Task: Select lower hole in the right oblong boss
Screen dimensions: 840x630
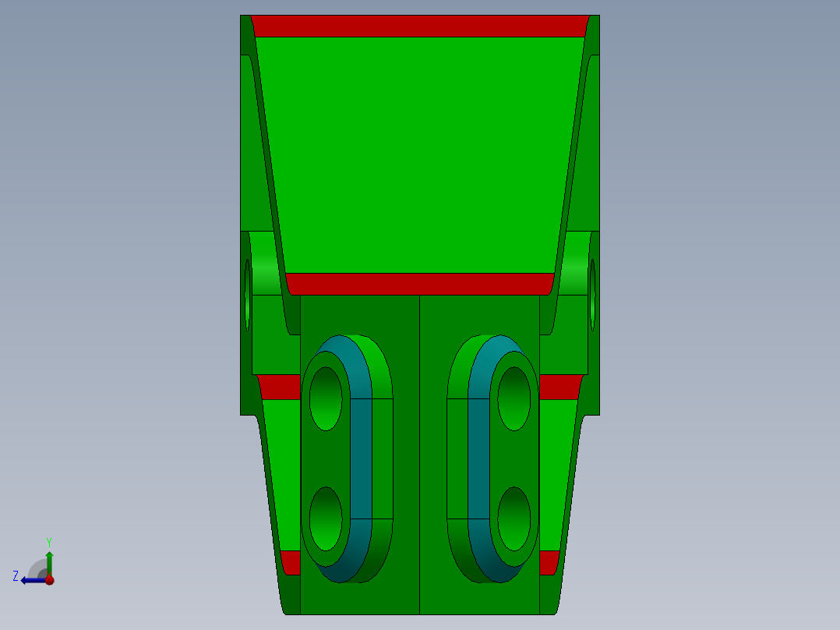Action: (514, 519)
